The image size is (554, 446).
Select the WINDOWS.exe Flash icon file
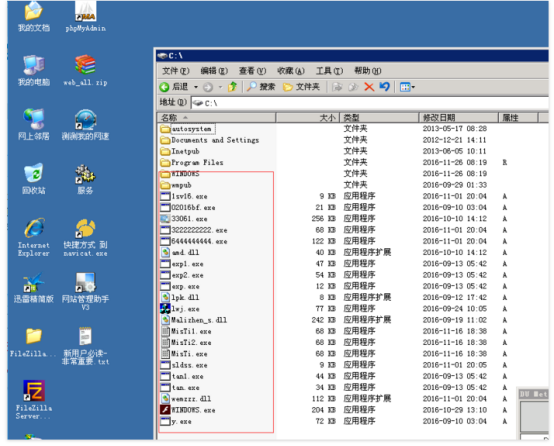tap(188, 410)
